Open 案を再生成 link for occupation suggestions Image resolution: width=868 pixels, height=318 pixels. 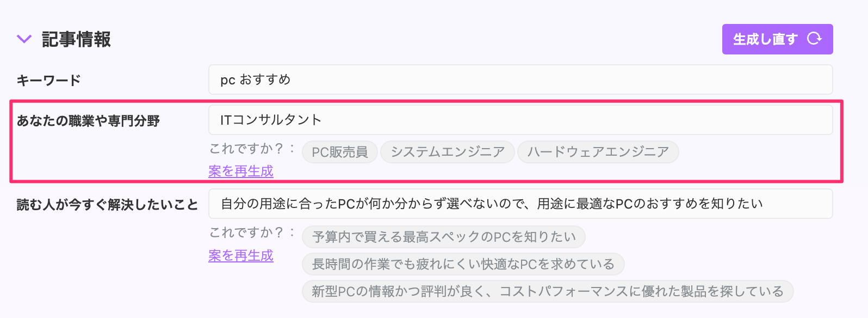241,172
